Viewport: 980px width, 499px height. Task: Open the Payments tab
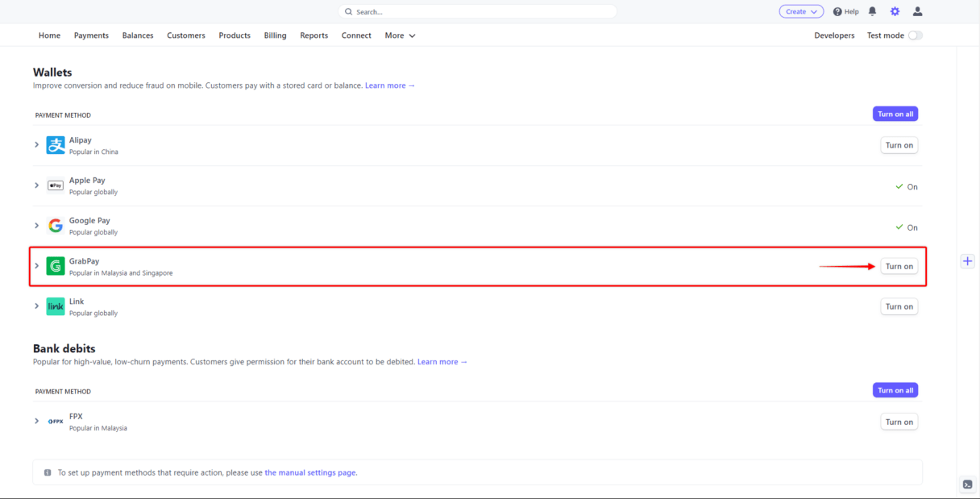pyautogui.click(x=91, y=35)
